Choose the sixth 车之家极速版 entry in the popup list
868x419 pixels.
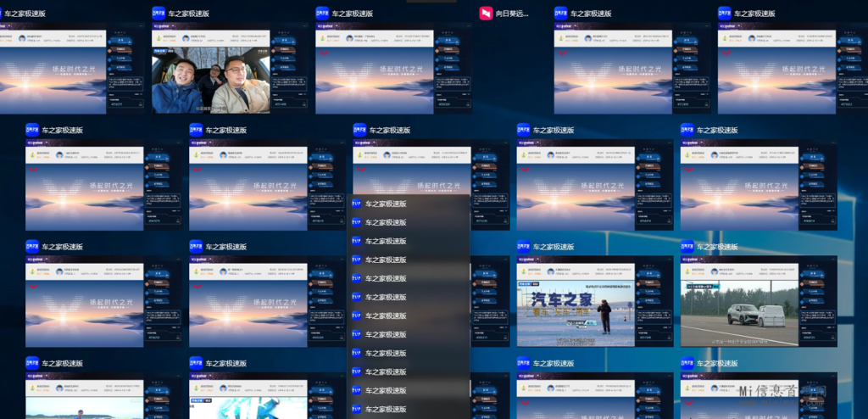tap(386, 297)
